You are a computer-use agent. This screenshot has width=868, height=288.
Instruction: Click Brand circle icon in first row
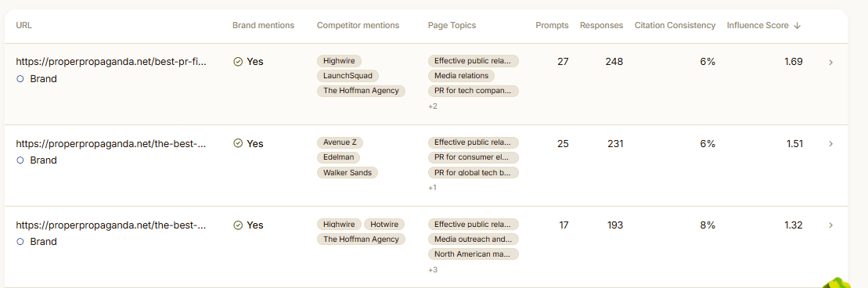(x=20, y=78)
